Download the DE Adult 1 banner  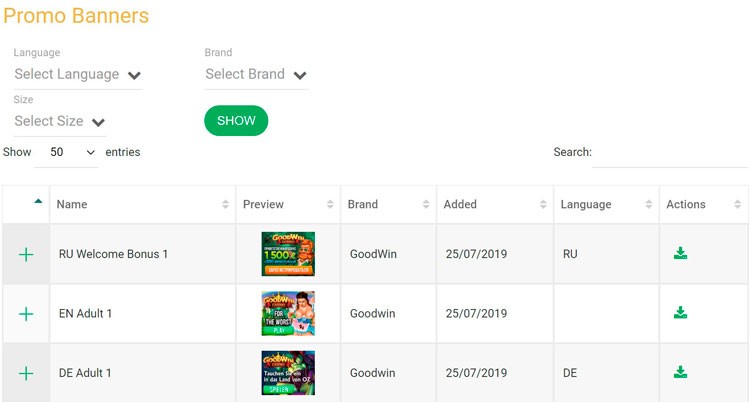(680, 372)
